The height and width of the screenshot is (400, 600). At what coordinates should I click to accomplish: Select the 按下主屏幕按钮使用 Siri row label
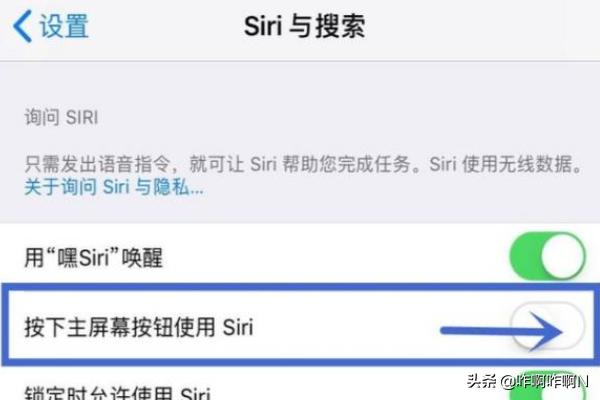point(139,327)
